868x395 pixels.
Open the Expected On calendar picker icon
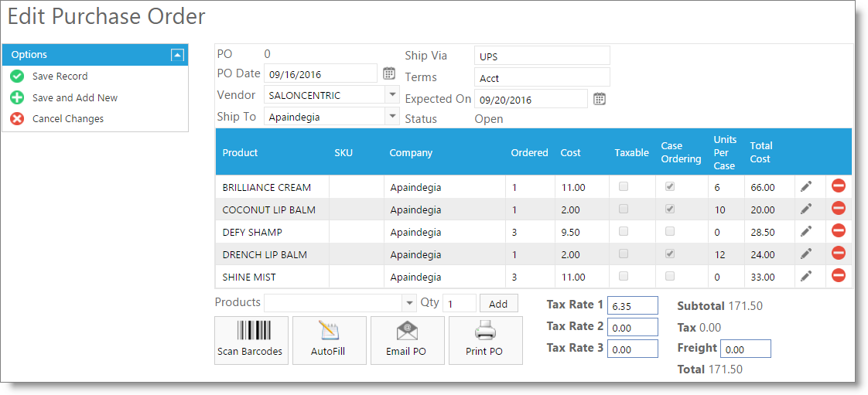pyautogui.click(x=600, y=99)
